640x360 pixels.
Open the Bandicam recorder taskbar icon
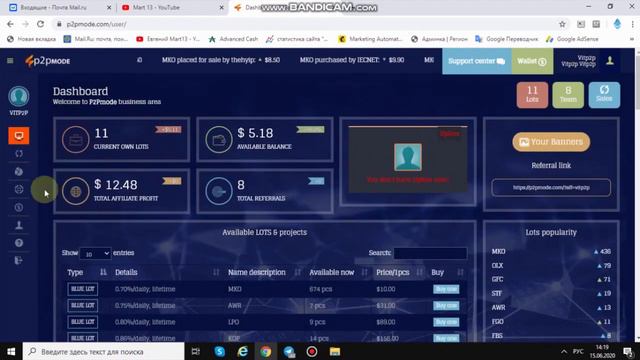tap(312, 351)
